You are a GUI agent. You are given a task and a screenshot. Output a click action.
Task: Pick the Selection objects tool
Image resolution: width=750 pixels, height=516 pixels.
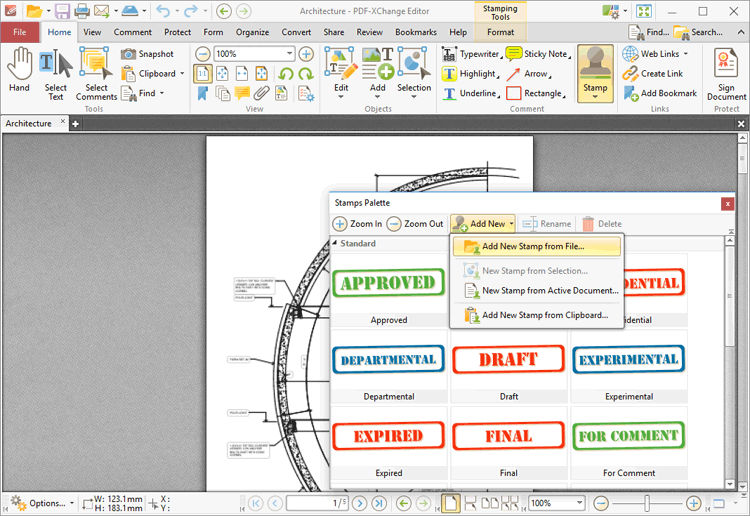tap(414, 73)
